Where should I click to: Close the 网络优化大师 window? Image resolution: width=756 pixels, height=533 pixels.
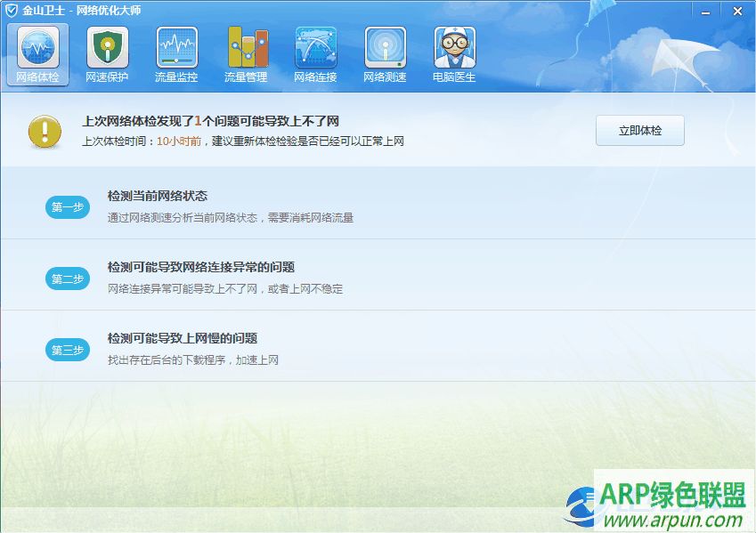(x=736, y=12)
